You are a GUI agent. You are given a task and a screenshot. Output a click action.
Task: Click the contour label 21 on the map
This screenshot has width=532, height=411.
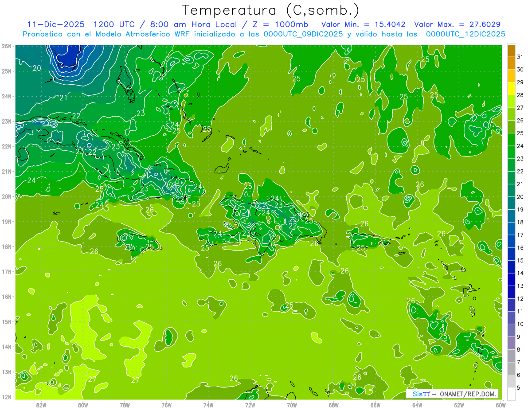click(63, 98)
